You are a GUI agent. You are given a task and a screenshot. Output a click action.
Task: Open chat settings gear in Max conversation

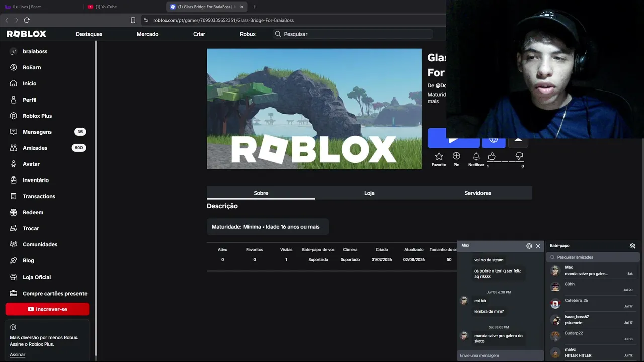529,246
